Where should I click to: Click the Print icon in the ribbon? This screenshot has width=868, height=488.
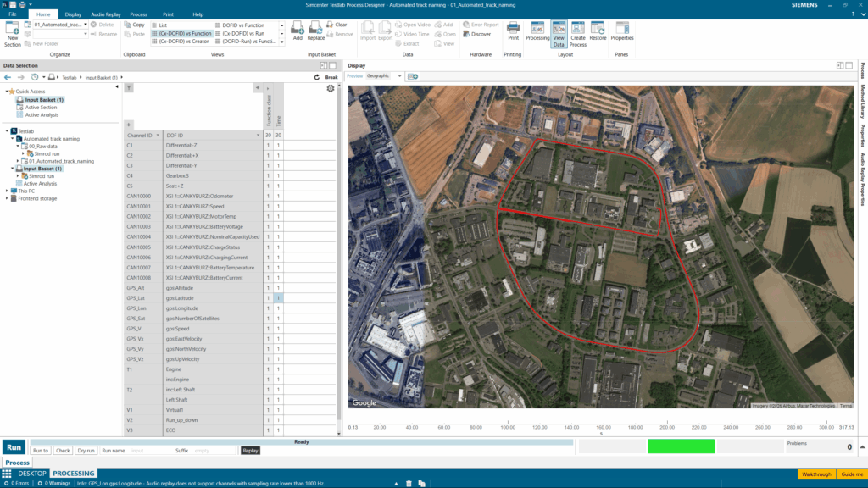513,31
